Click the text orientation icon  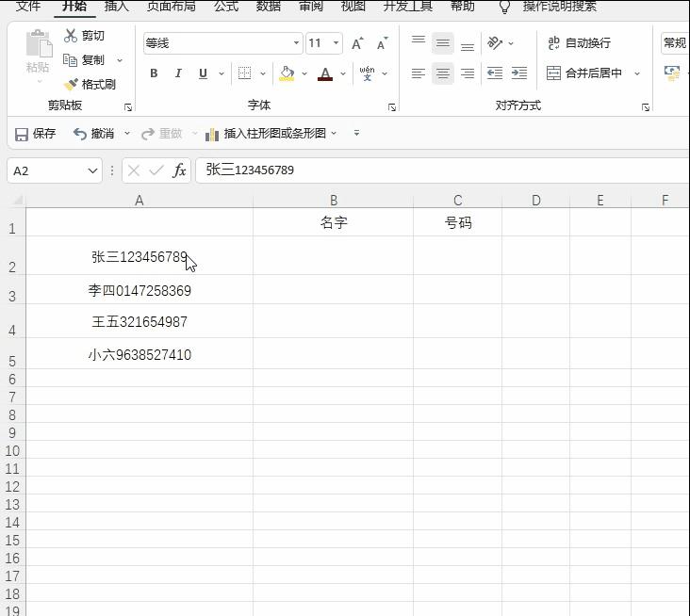point(495,43)
